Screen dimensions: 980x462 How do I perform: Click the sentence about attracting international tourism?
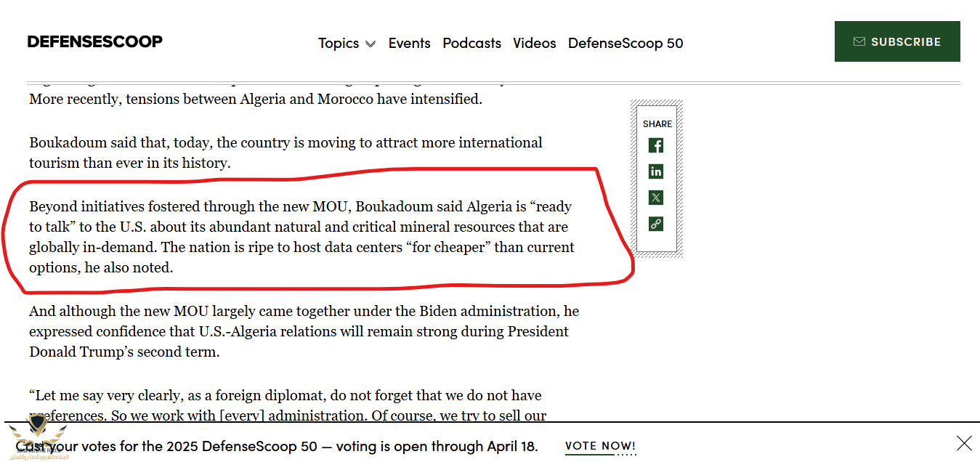click(x=285, y=153)
